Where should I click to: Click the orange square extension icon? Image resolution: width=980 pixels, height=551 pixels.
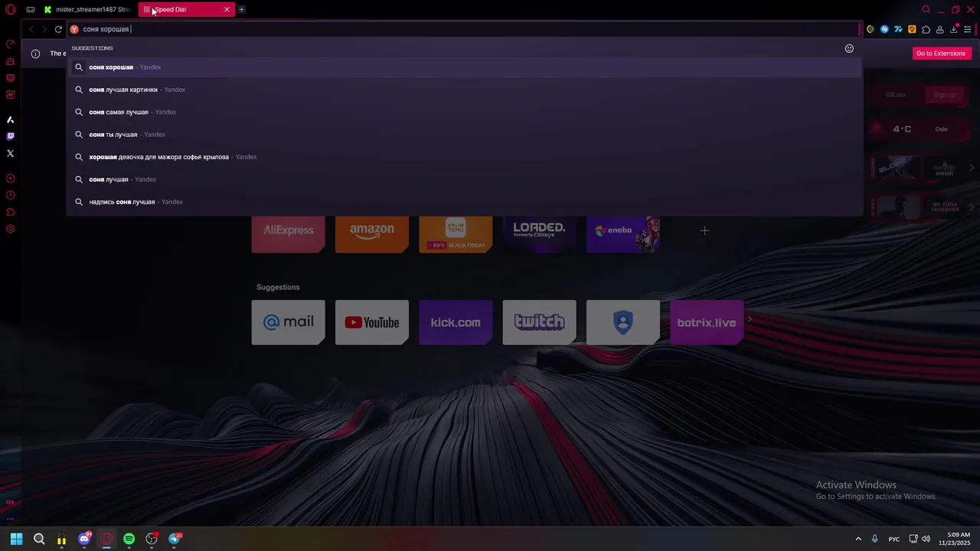912,29
